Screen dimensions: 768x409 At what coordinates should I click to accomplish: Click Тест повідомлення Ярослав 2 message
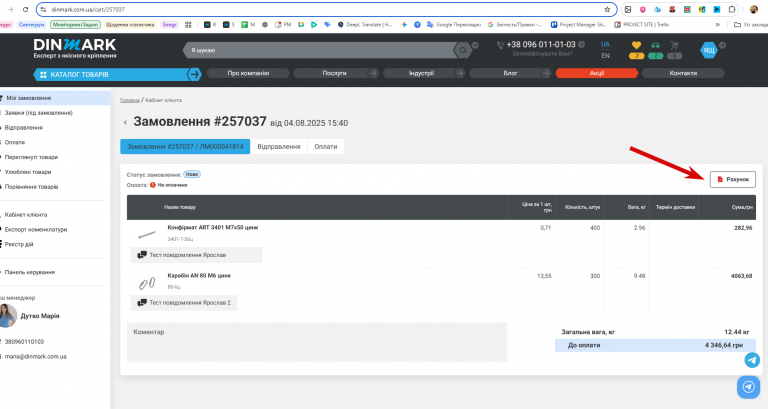pyautogui.click(x=184, y=303)
